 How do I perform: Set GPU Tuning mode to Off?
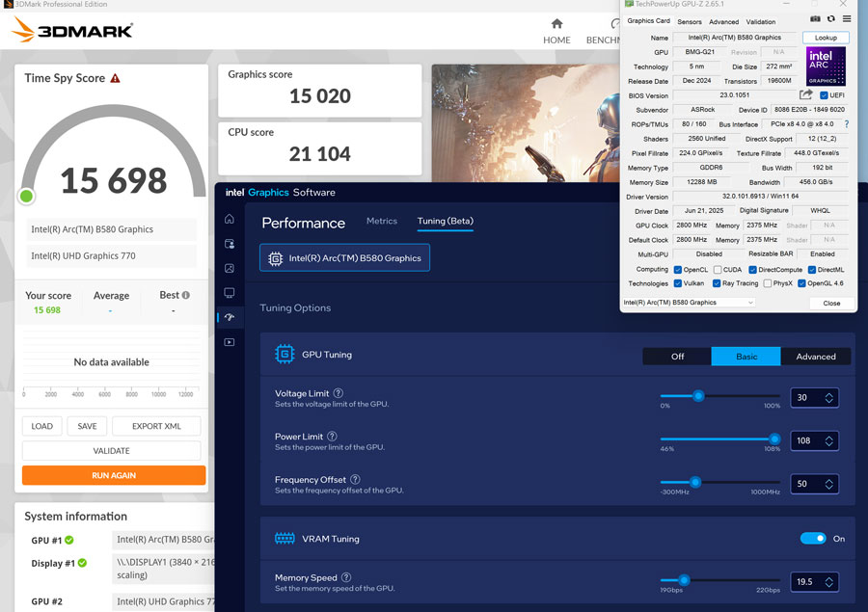(677, 357)
